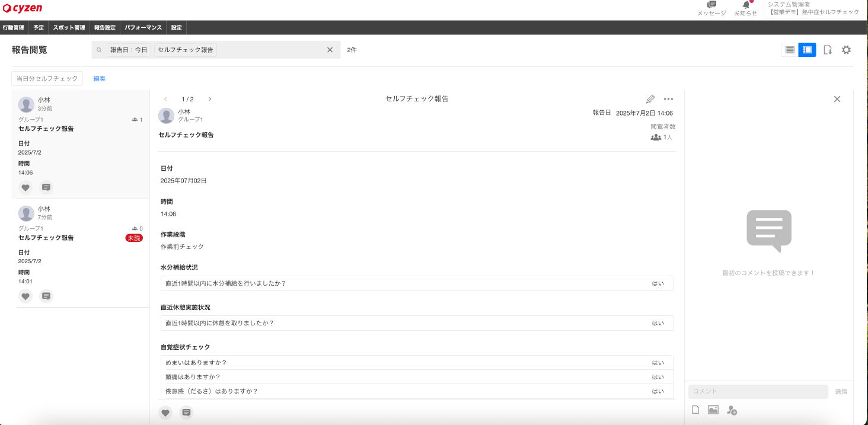Attach a file using document icon
The image size is (868, 425).
click(696, 410)
